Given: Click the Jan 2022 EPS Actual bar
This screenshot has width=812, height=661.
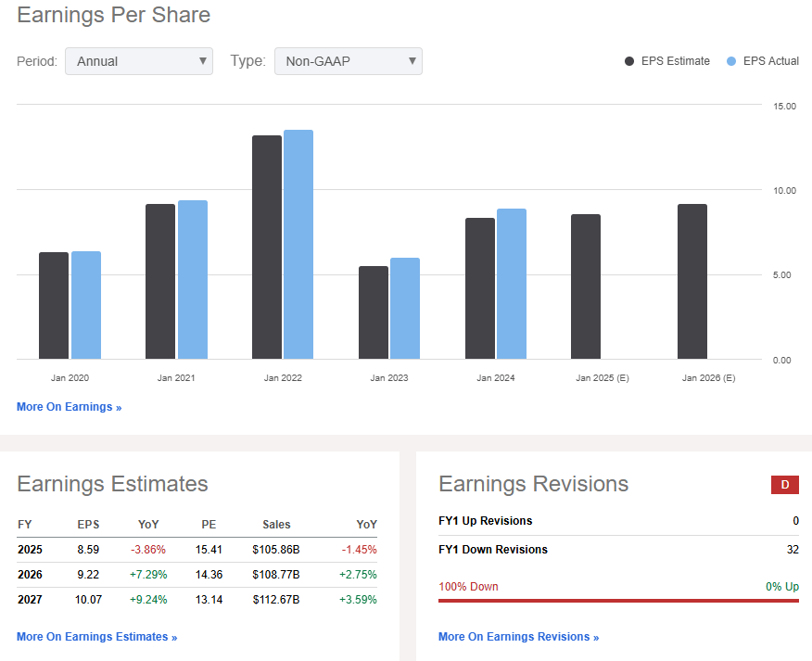Looking at the screenshot, I should tap(298, 246).
